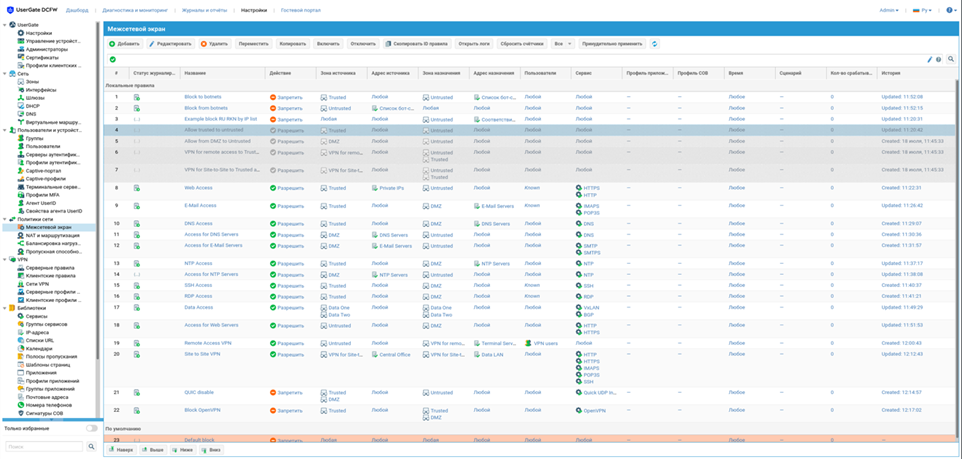Click green checkmark in the filter bar
Viewport: 962px width, 459px height.
(113, 60)
